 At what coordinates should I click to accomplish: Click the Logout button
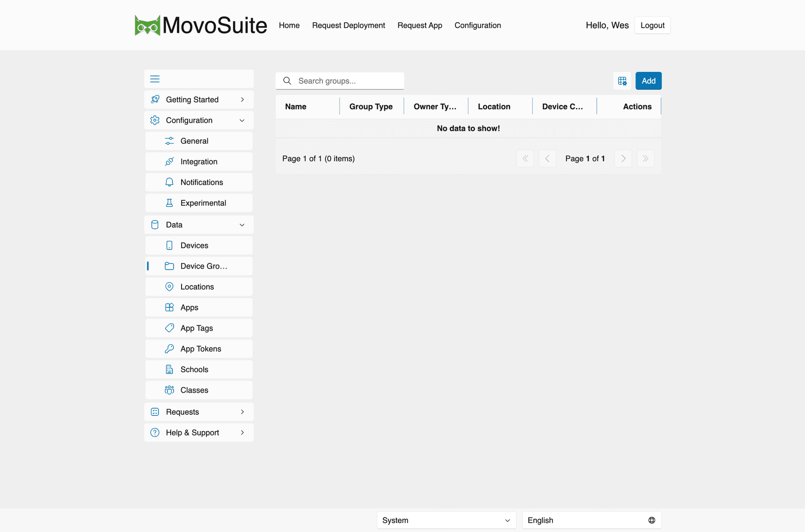653,25
